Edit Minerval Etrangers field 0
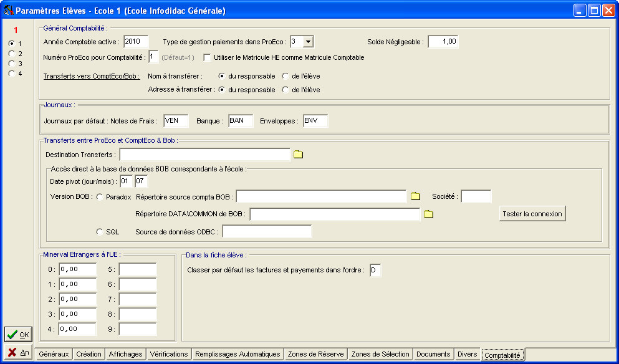The height and width of the screenshot is (364, 619). (x=78, y=269)
